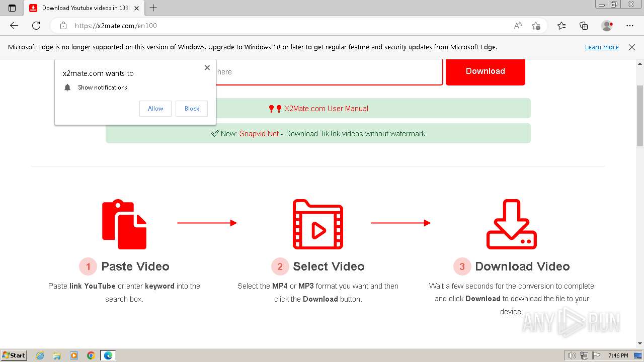Screen dimensions: 644x362
Task: Refresh the x2mate page
Action: 36,26
